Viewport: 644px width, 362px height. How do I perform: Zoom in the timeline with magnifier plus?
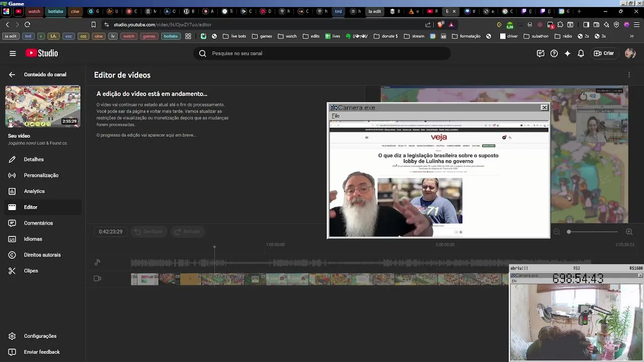coord(629,232)
